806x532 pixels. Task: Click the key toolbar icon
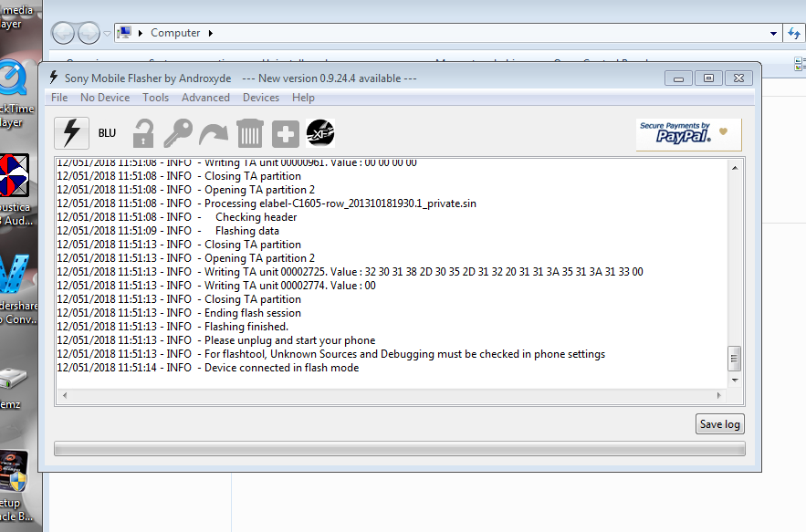pos(178,133)
